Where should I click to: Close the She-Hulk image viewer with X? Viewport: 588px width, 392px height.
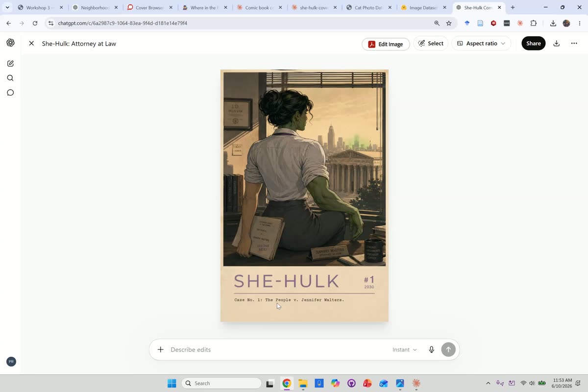[31, 44]
